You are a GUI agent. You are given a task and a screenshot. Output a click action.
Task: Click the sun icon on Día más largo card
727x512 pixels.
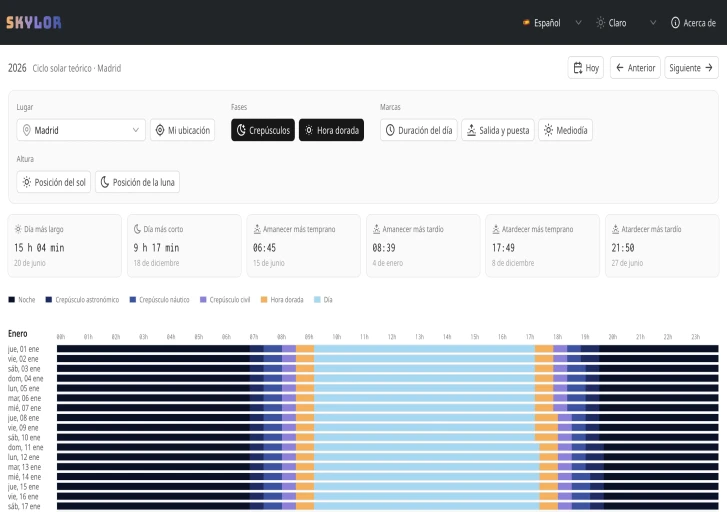[x=18, y=229]
